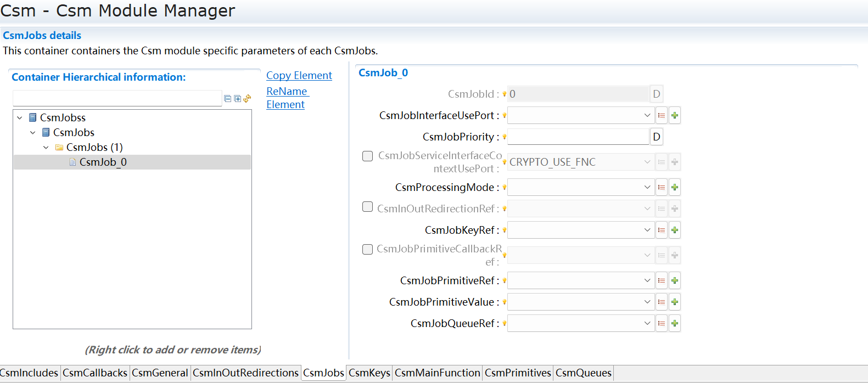Click the ReName Element link
The width and height of the screenshot is (868, 383).
click(x=286, y=98)
